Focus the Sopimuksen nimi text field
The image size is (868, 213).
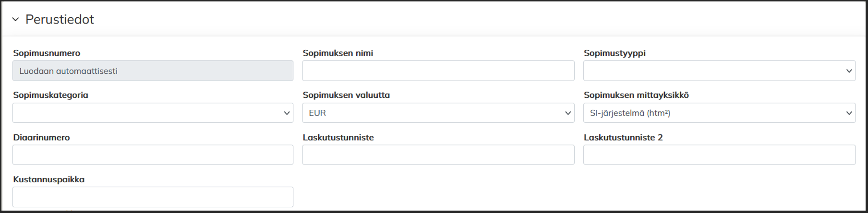click(438, 71)
